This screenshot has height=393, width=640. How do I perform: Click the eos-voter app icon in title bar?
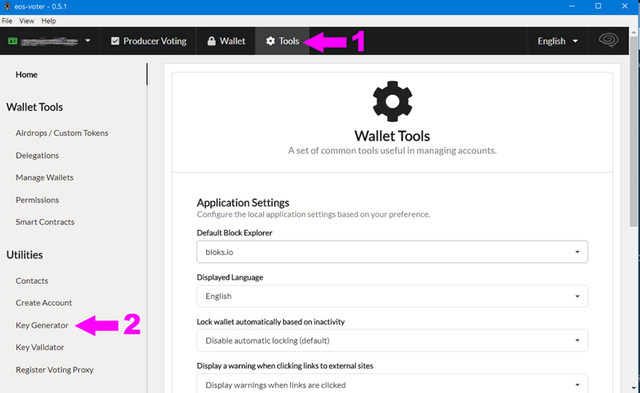[7, 6]
